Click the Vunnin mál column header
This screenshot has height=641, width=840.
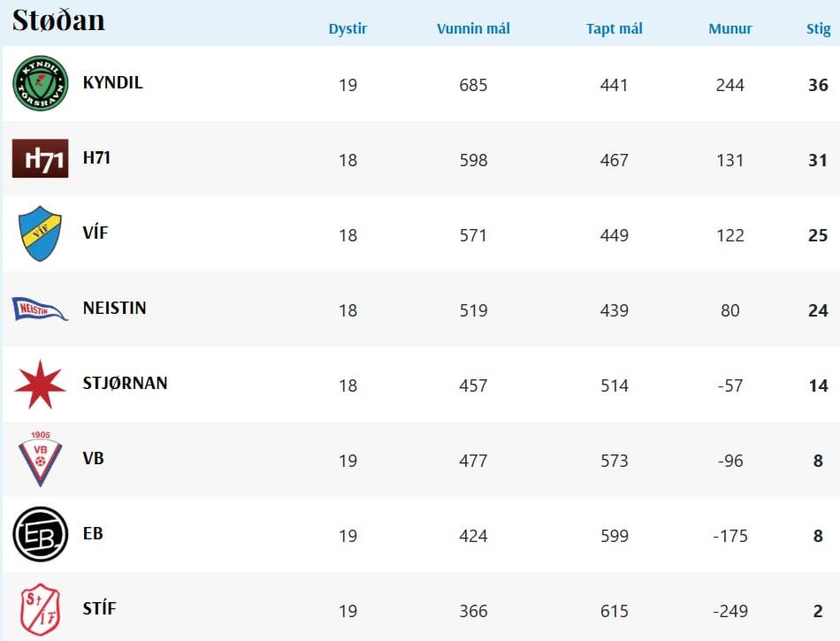(x=473, y=28)
